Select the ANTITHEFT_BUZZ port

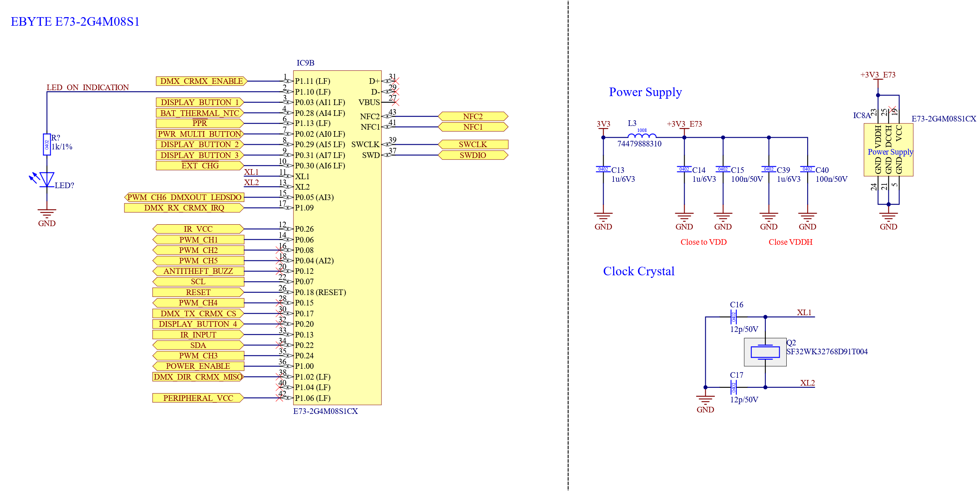[198, 271]
